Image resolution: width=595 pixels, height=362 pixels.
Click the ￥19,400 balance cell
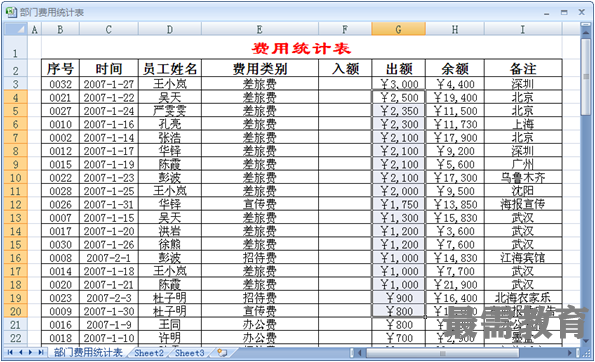click(455, 98)
